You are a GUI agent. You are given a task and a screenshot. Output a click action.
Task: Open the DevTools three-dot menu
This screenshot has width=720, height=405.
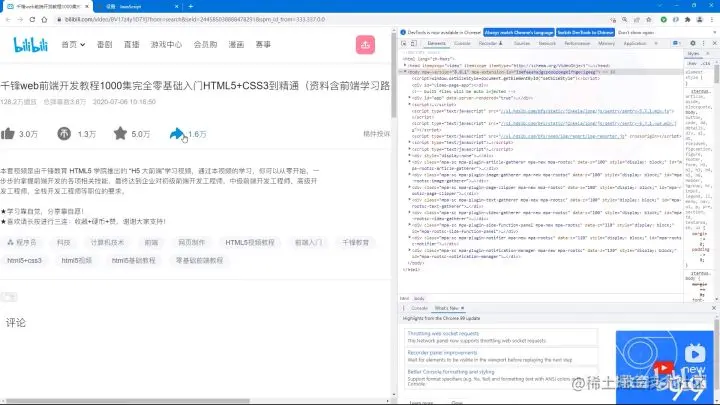(x=703, y=43)
